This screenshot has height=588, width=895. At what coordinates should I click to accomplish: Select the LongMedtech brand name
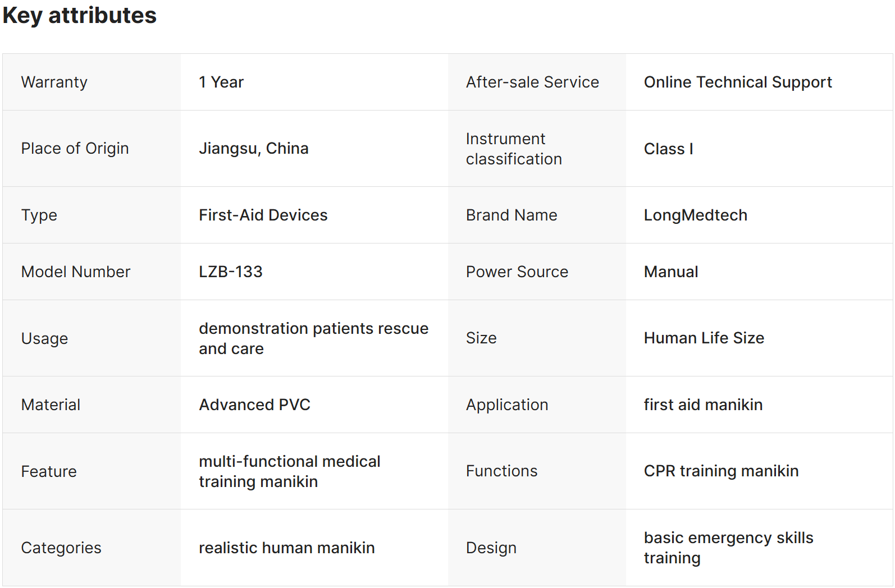[695, 215]
